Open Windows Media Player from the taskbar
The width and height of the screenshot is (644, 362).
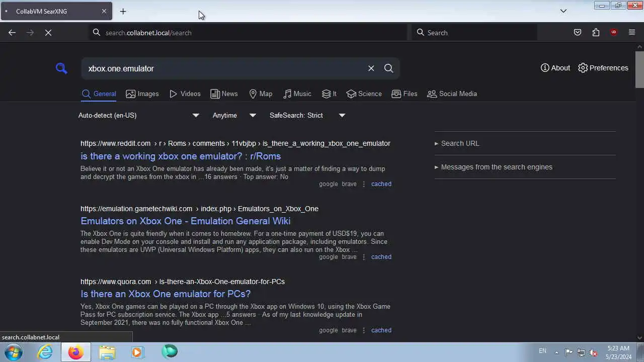click(x=137, y=352)
